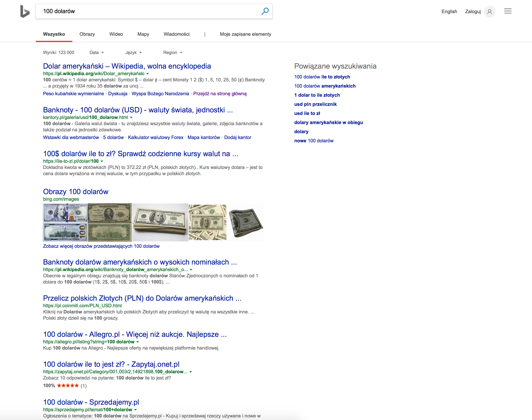Open the Kalkulator walutowy Forex sublink
Screen dimensions: 532x420
[156, 137]
